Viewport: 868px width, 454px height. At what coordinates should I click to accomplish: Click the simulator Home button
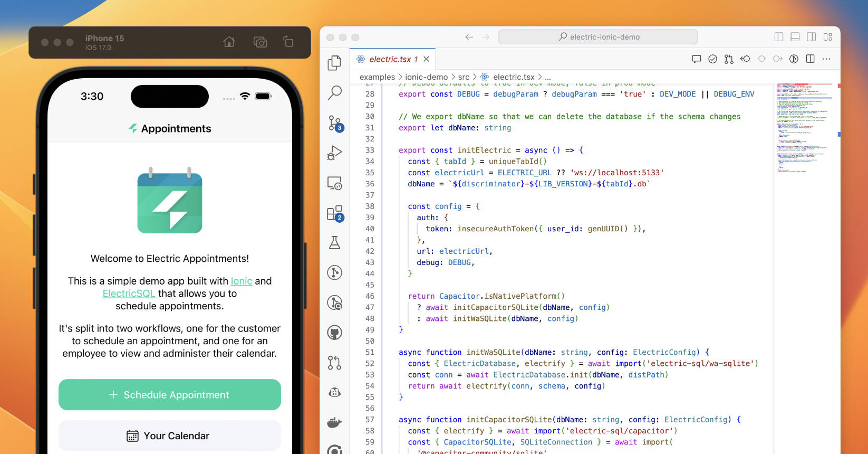229,42
